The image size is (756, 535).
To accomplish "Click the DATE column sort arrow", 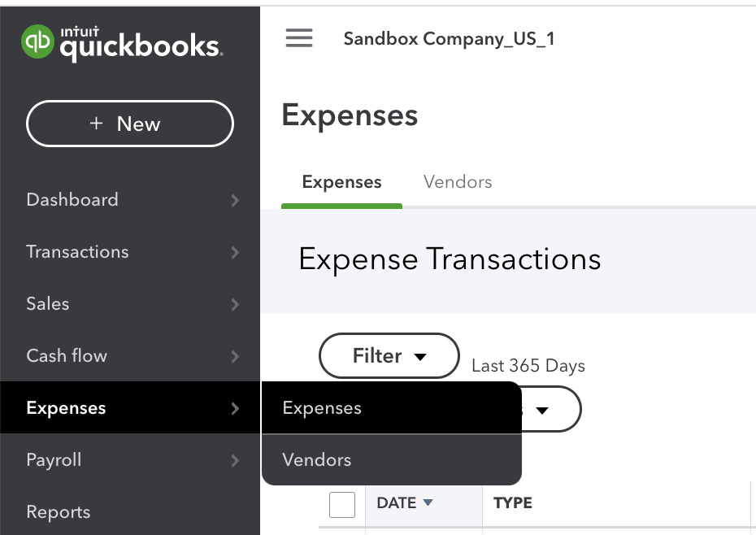I will tap(430, 502).
